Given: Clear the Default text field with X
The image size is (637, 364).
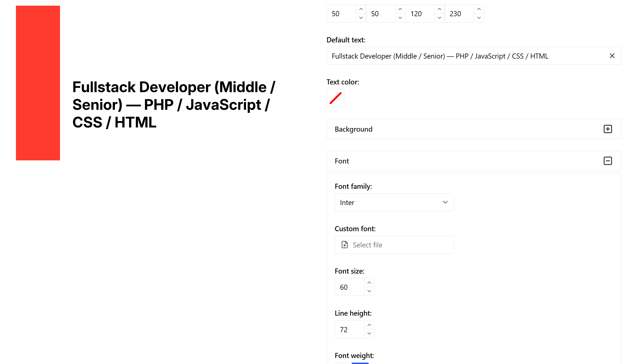Looking at the screenshot, I should click(x=612, y=56).
